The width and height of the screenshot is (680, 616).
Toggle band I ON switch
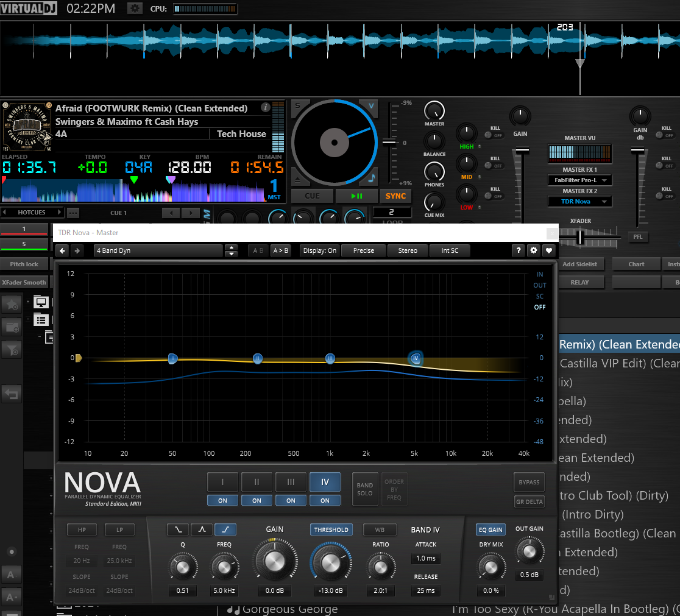[x=222, y=501]
